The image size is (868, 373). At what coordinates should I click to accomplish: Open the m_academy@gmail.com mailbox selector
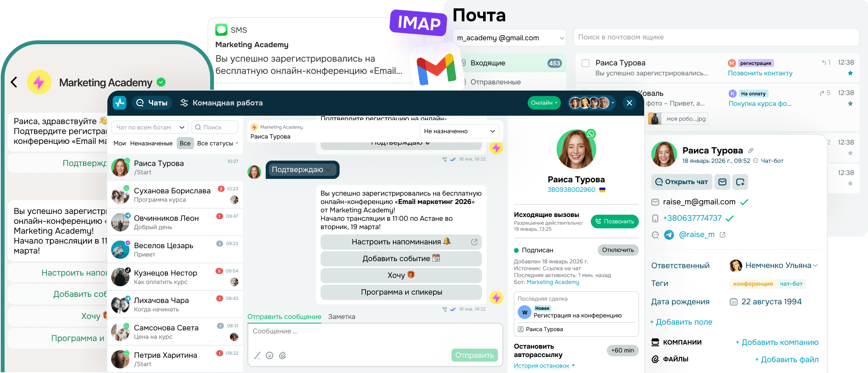point(509,38)
